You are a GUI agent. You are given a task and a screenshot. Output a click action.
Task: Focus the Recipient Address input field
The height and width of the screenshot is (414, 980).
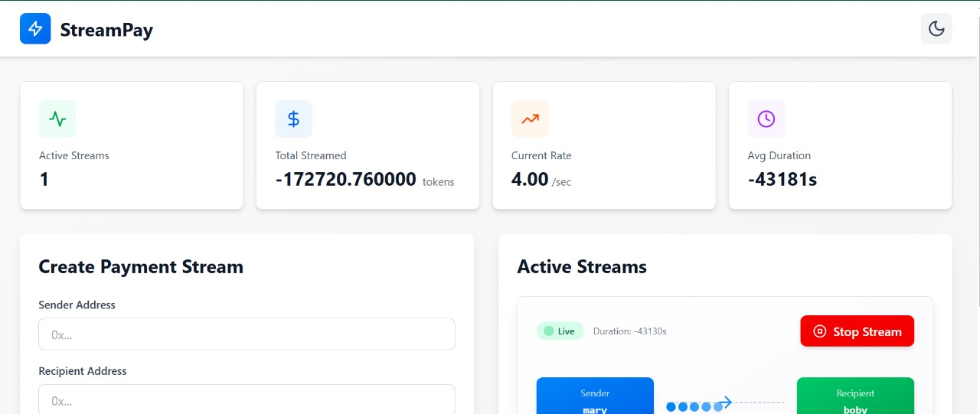[247, 399]
